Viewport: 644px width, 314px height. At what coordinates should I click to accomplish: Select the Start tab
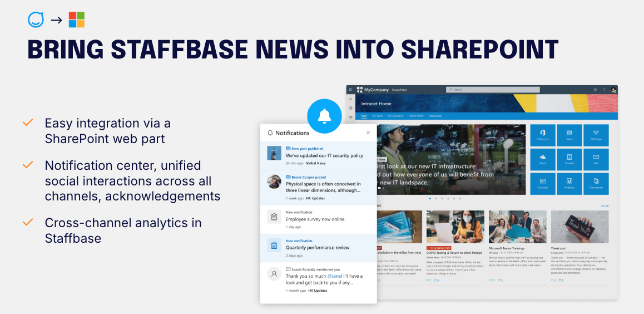pyautogui.click(x=364, y=116)
